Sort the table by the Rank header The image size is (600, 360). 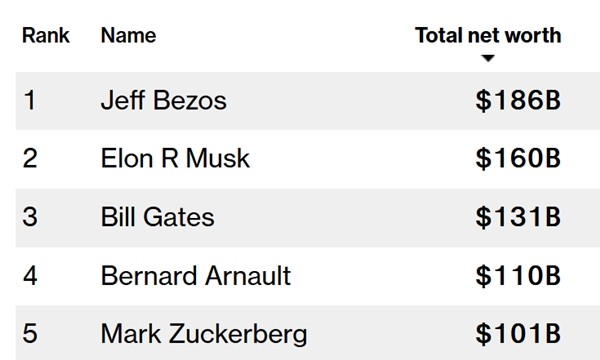46,36
